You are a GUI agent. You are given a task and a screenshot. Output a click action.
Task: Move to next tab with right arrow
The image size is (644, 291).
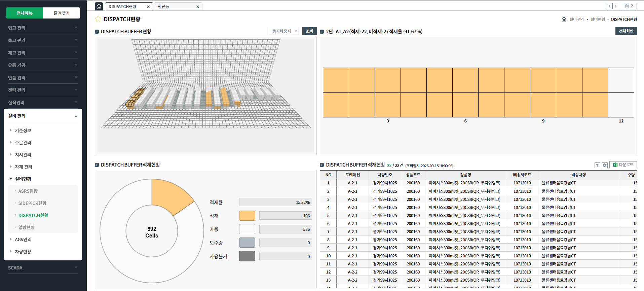(x=616, y=6)
